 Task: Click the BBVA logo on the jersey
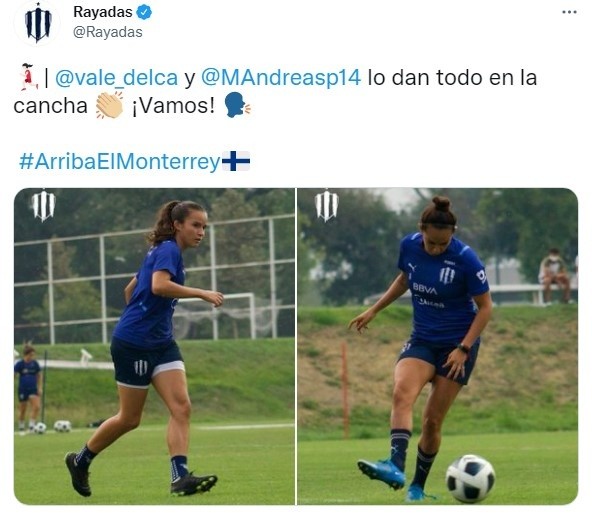pos(424,288)
